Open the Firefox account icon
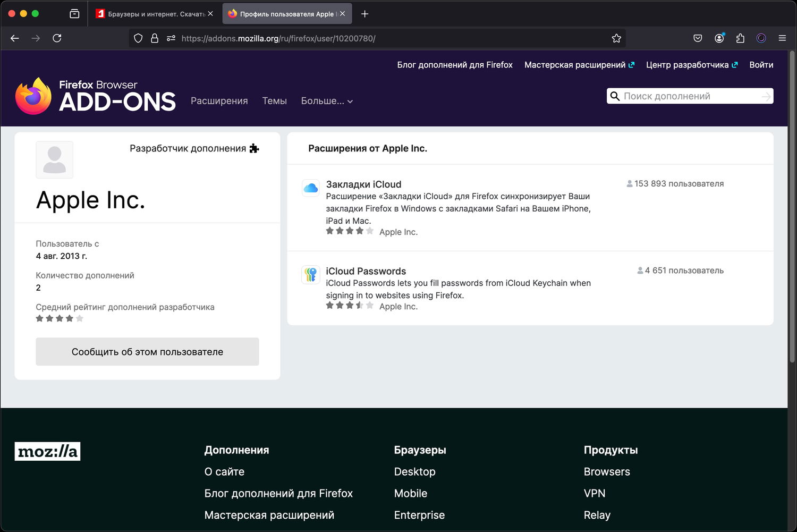 pyautogui.click(x=719, y=38)
